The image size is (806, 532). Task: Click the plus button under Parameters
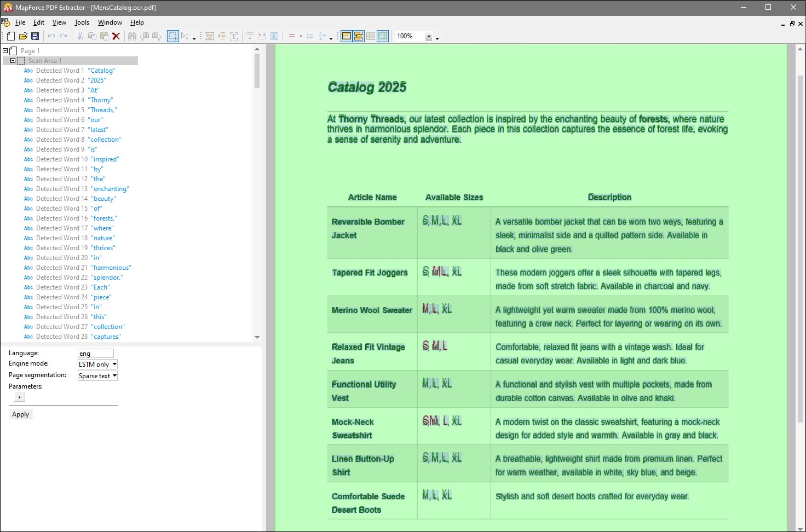tap(20, 397)
